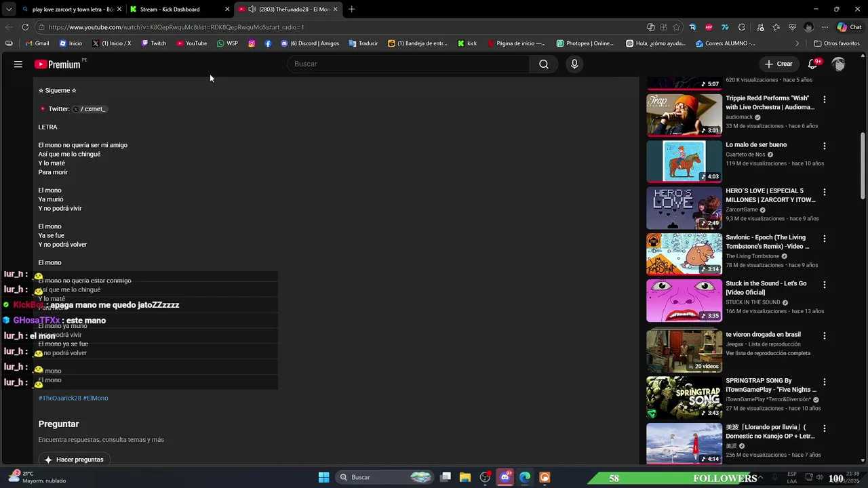Open a new browser tab
868x488 pixels.
click(351, 9)
